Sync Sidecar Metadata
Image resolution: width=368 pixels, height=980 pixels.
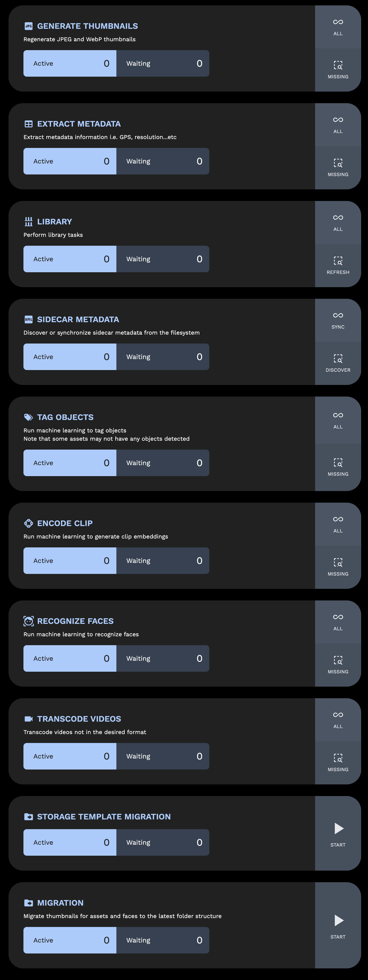(x=338, y=320)
